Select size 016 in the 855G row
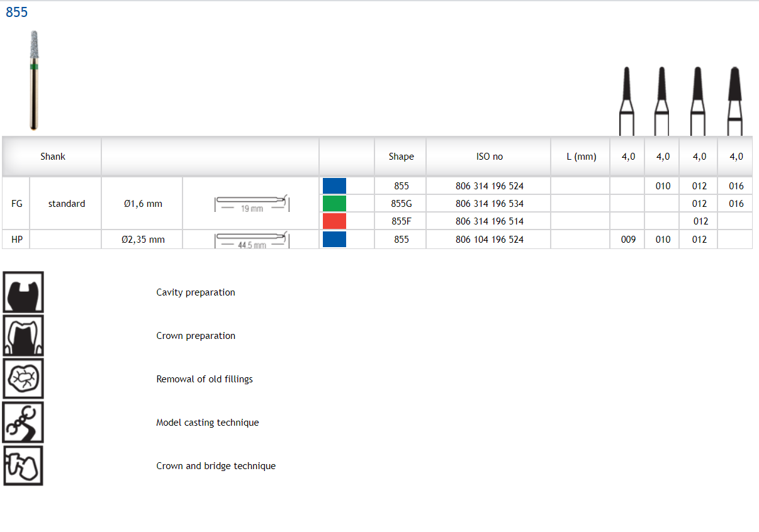 736,204
